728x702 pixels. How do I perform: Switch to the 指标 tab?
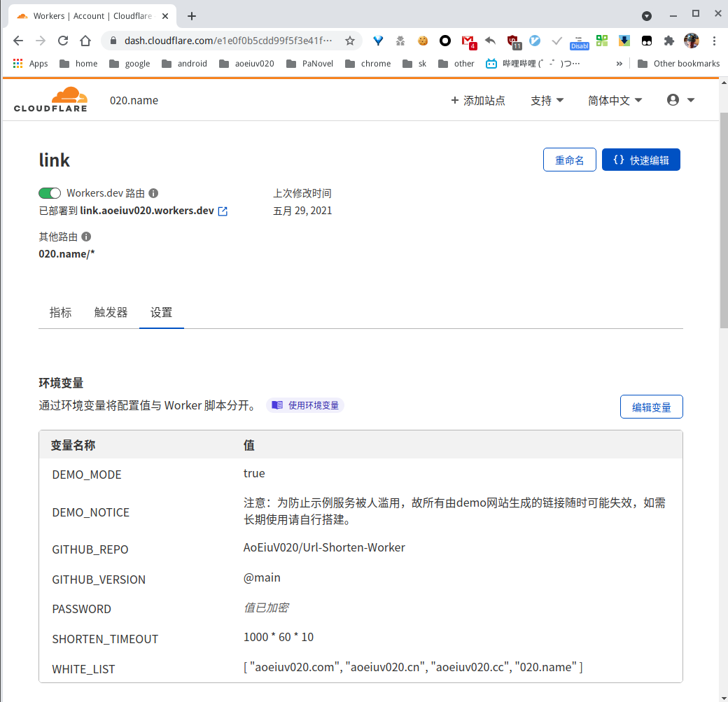[x=60, y=312]
